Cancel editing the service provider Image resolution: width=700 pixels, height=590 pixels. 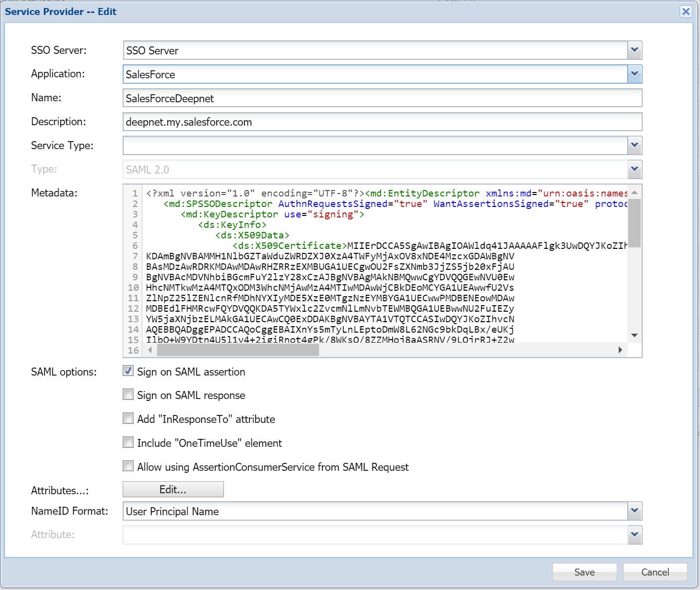[655, 572]
